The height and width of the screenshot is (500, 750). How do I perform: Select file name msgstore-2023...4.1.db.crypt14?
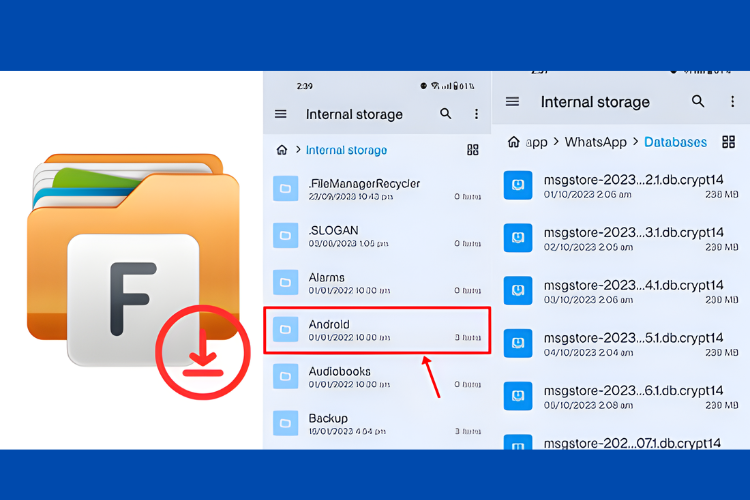(x=633, y=285)
